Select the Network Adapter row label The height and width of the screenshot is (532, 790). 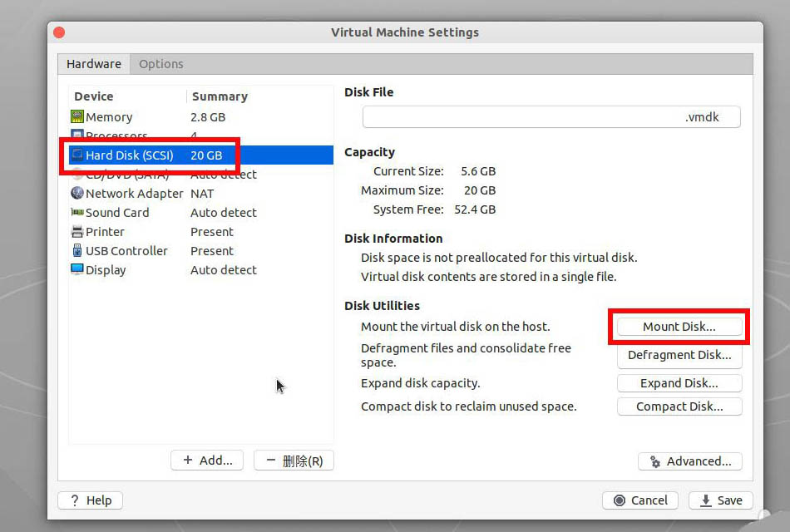click(134, 194)
